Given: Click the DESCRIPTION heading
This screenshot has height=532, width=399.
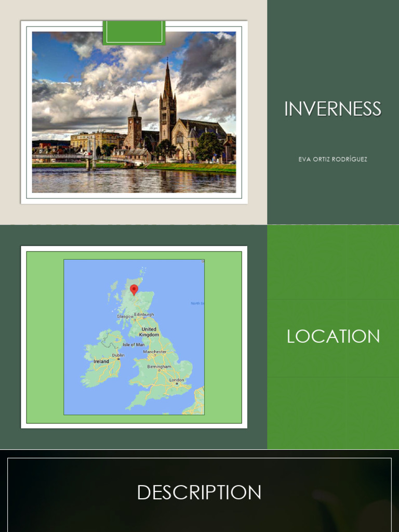Looking at the screenshot, I should coord(199,492).
